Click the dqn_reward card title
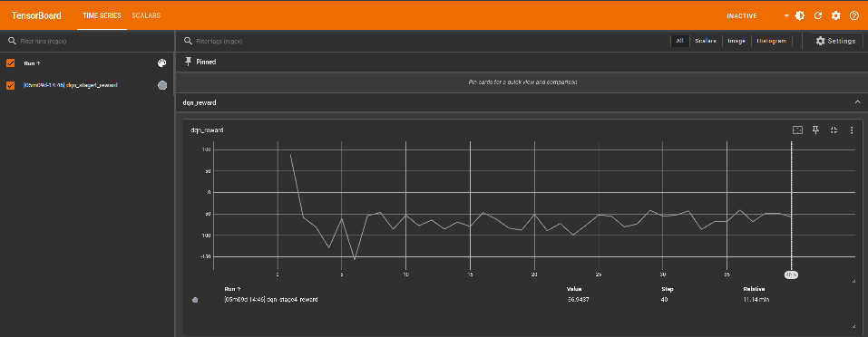This screenshot has height=337, width=868. 207,130
